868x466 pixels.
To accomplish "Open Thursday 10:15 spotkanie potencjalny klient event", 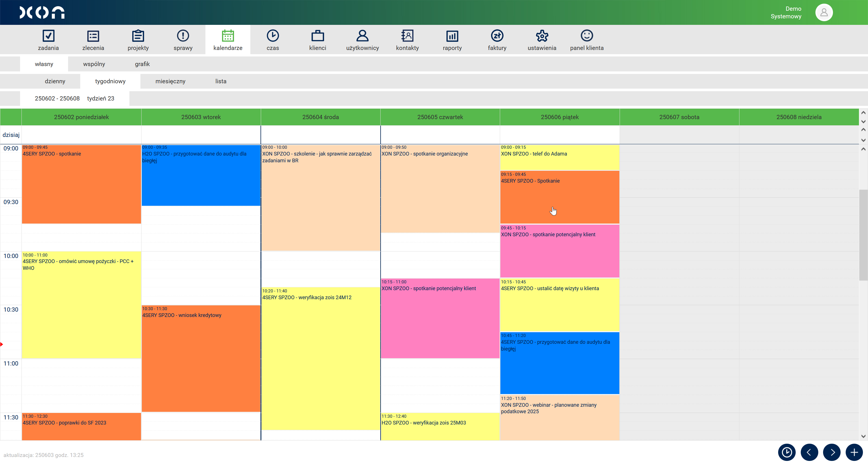I will (x=440, y=318).
